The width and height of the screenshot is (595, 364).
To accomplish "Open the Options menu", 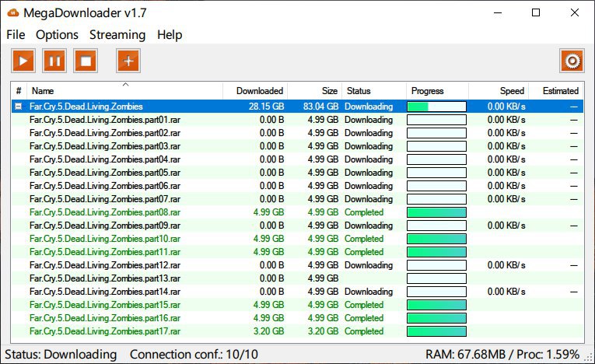I will point(58,34).
